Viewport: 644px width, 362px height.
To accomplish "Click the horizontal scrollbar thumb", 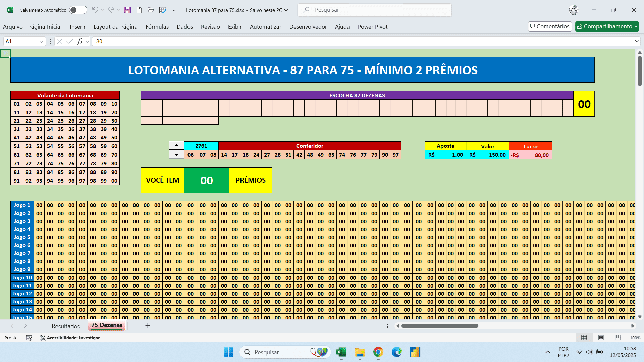I will pos(440,326).
